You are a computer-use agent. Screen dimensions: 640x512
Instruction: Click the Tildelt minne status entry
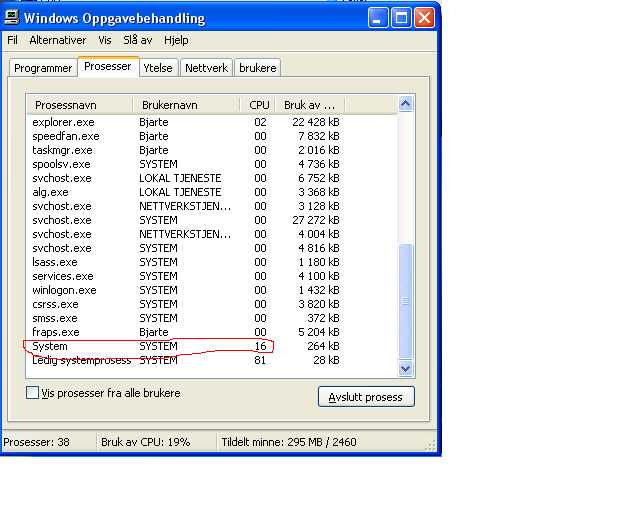[289, 442]
